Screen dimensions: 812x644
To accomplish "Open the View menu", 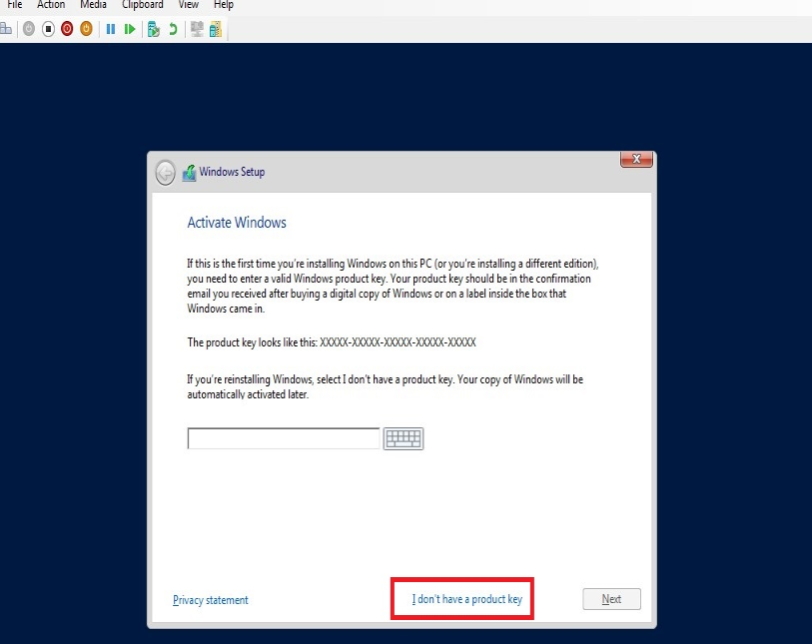I will [x=189, y=5].
